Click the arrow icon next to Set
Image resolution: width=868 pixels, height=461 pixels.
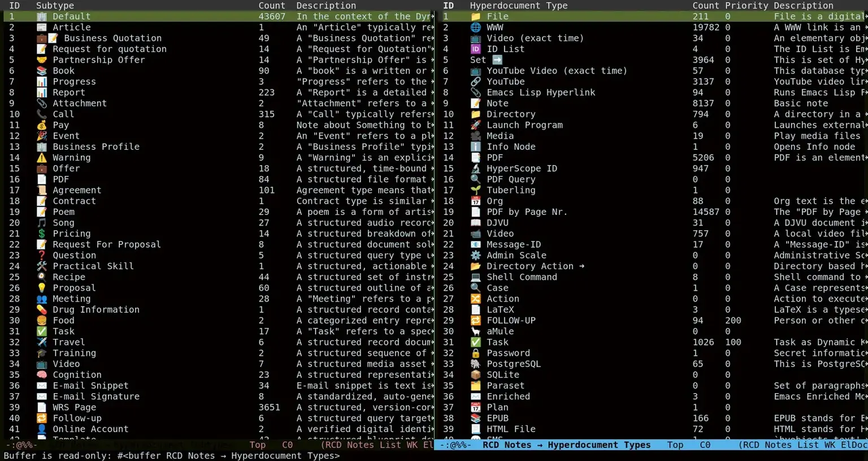(497, 60)
